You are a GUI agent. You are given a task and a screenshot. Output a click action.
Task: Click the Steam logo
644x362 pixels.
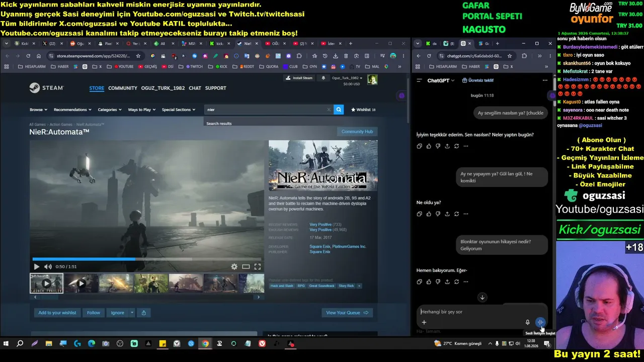click(46, 88)
